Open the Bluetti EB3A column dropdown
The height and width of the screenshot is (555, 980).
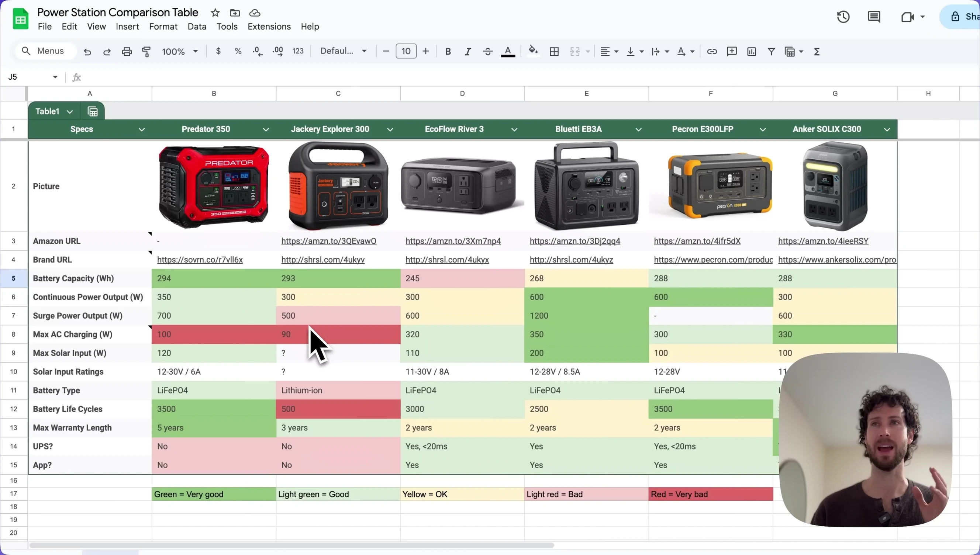pyautogui.click(x=638, y=129)
